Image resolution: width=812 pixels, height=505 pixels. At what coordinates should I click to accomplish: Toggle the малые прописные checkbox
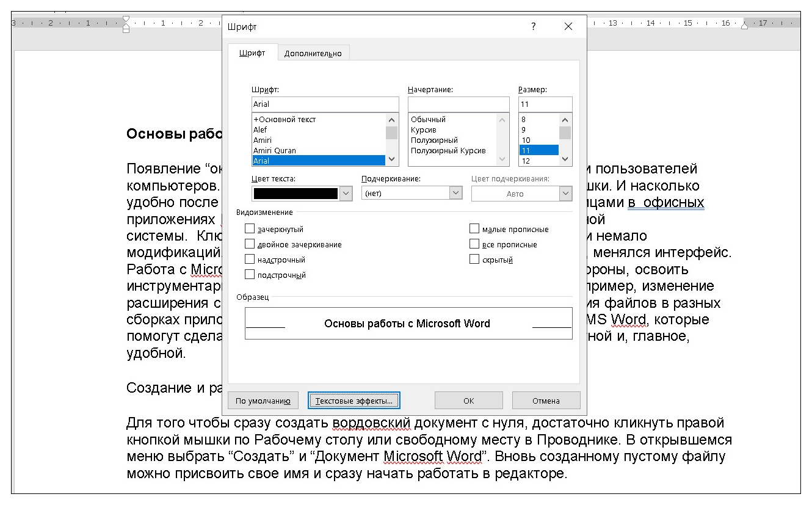[x=474, y=229]
